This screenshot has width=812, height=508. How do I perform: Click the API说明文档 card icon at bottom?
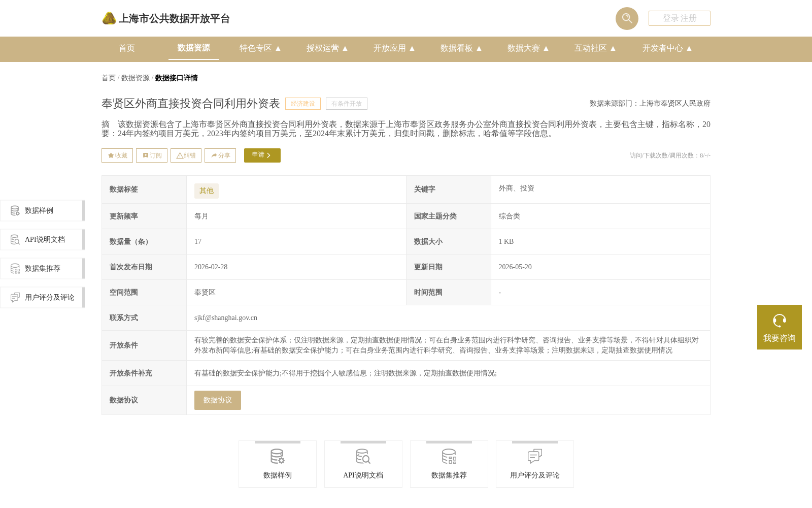click(x=363, y=457)
